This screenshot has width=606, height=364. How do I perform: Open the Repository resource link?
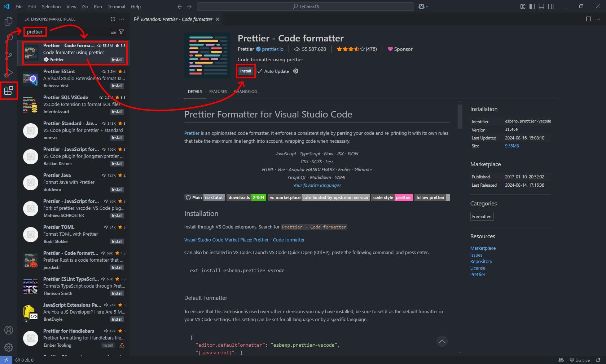[481, 261]
